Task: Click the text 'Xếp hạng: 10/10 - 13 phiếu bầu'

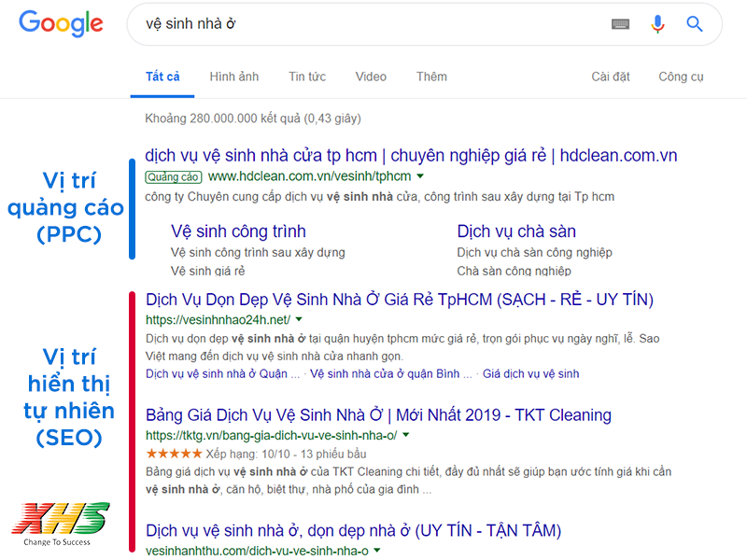Action: click(x=286, y=454)
